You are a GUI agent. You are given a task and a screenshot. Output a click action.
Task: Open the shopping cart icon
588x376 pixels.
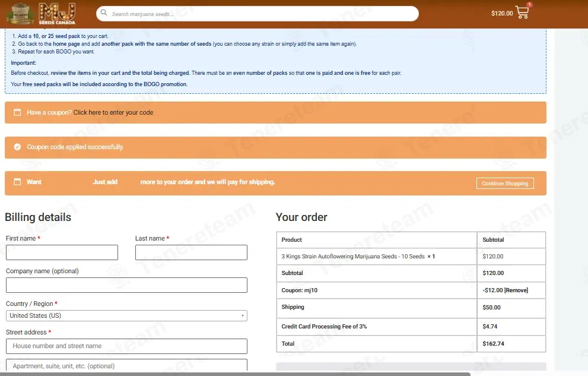(x=522, y=12)
